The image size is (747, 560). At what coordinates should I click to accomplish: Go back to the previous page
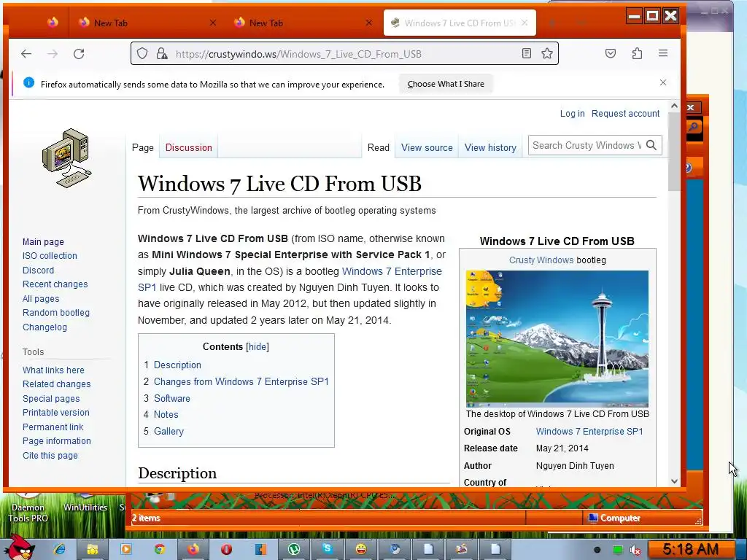pyautogui.click(x=26, y=54)
